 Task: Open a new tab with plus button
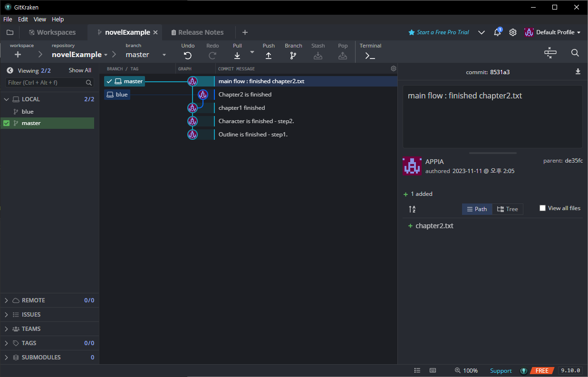tap(245, 32)
